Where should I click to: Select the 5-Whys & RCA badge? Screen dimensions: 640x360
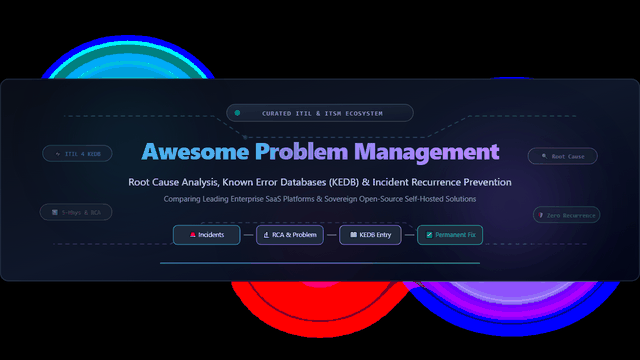76,212
